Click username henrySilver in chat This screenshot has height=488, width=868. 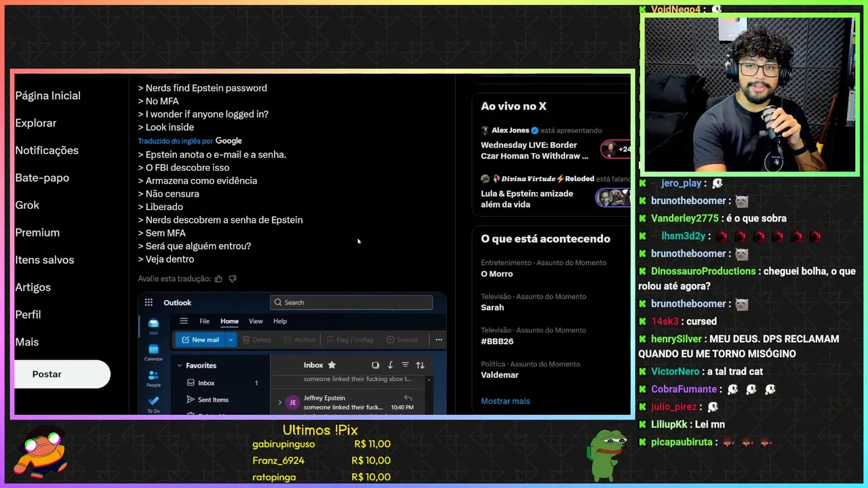point(676,339)
